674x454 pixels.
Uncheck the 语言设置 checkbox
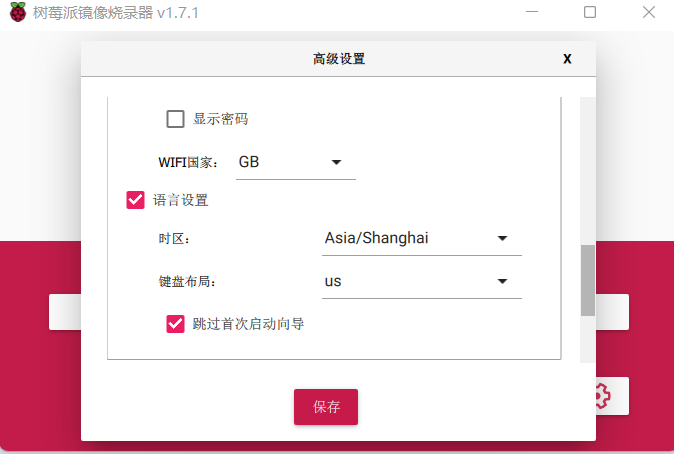(135, 200)
